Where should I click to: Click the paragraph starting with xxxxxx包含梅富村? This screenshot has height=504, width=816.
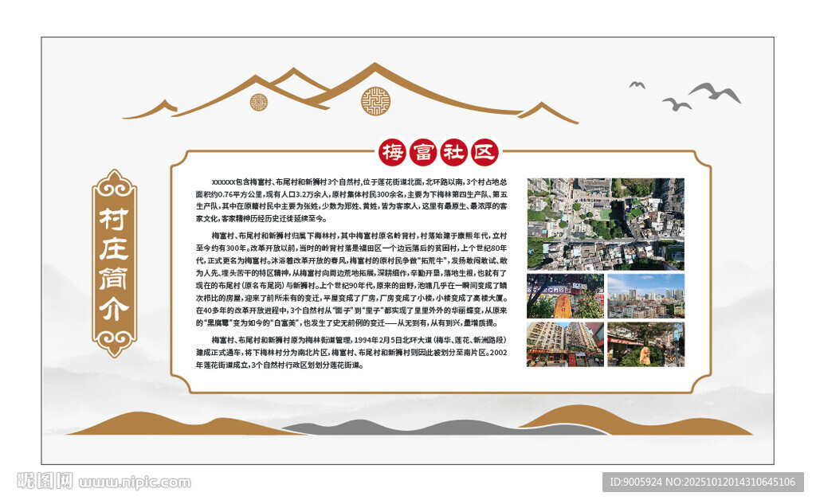(351, 201)
